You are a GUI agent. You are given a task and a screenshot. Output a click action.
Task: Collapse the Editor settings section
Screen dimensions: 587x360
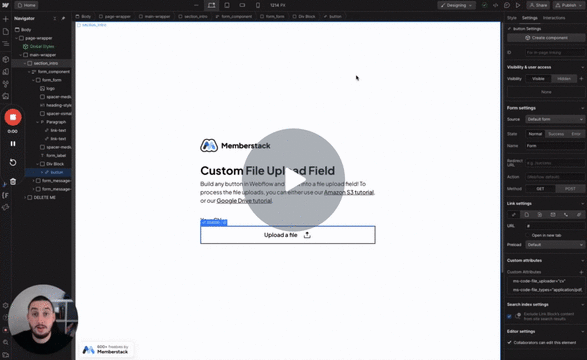click(x=583, y=332)
